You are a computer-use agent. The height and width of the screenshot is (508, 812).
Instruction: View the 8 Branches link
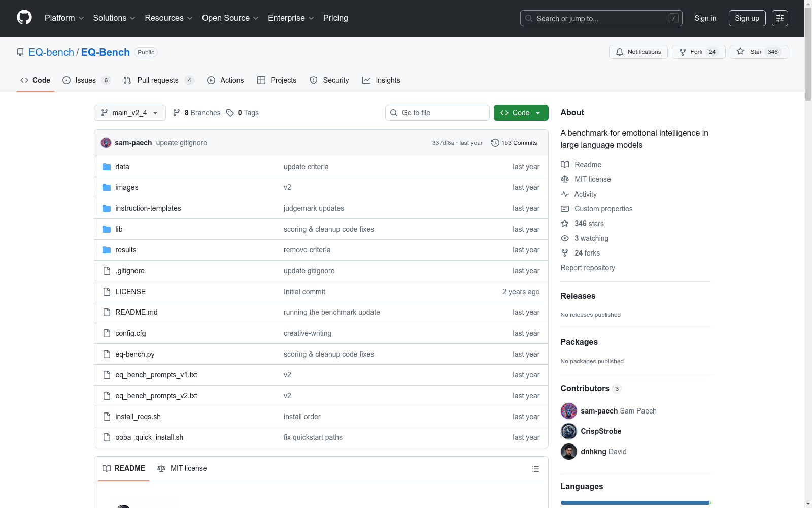tap(197, 113)
